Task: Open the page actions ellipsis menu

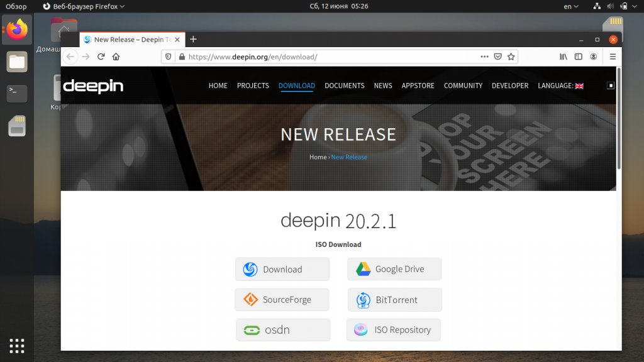Action: pos(484,56)
